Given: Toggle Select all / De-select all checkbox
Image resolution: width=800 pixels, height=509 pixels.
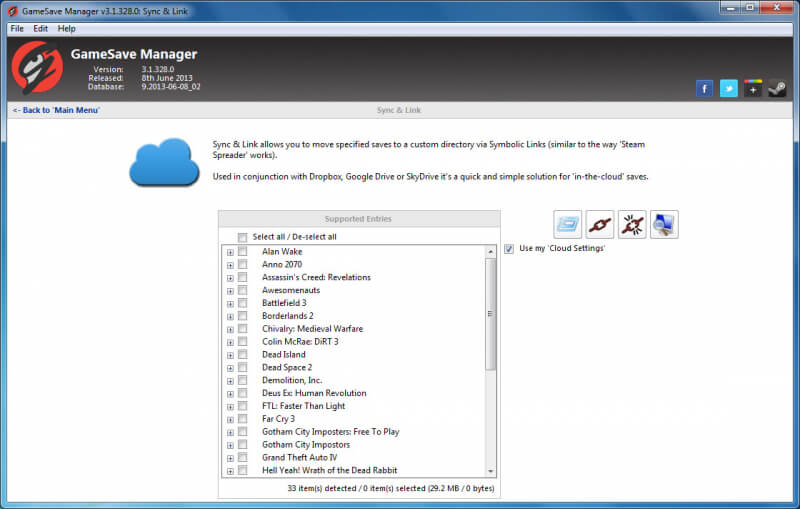Looking at the screenshot, I should click(x=242, y=237).
